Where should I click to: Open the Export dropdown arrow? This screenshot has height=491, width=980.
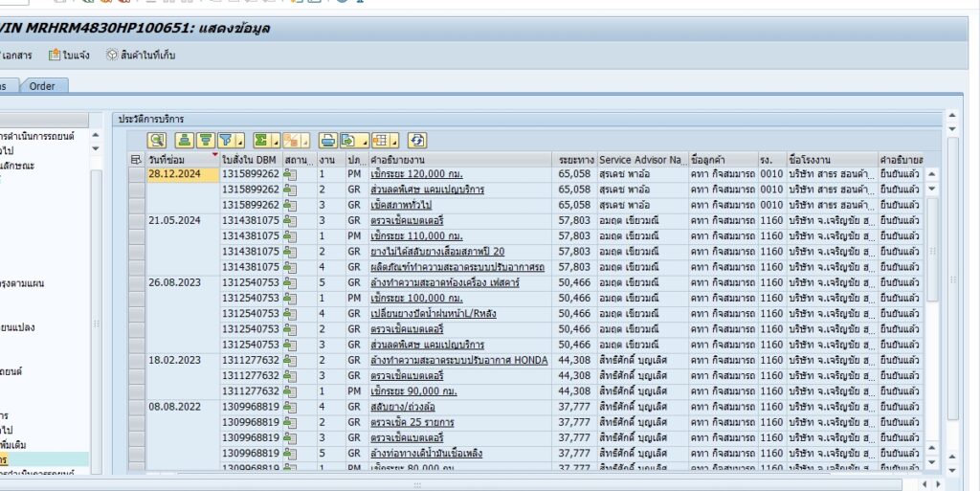click(x=363, y=143)
